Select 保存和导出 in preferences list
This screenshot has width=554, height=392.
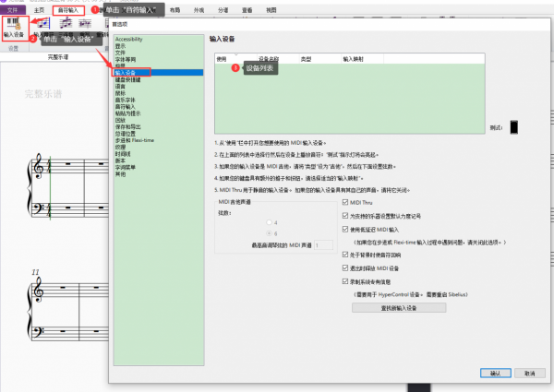[128, 126]
